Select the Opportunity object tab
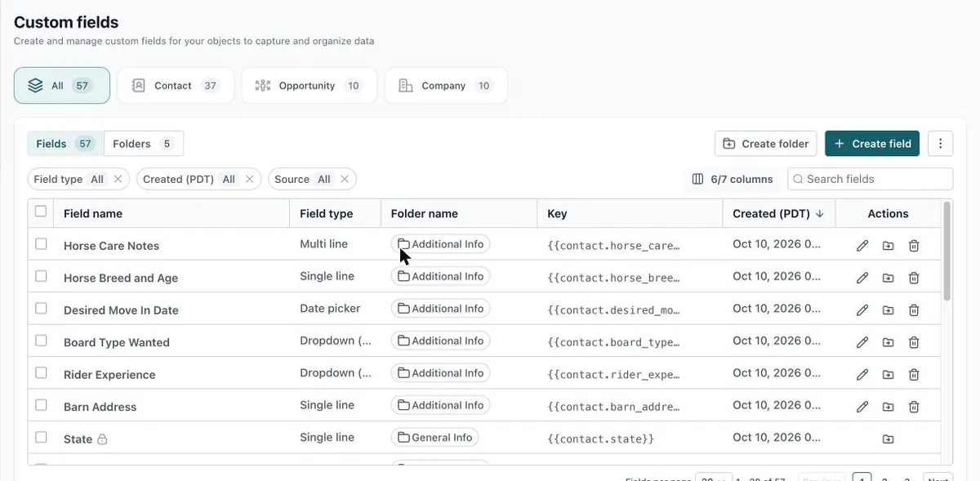The height and width of the screenshot is (481, 980). [310, 86]
